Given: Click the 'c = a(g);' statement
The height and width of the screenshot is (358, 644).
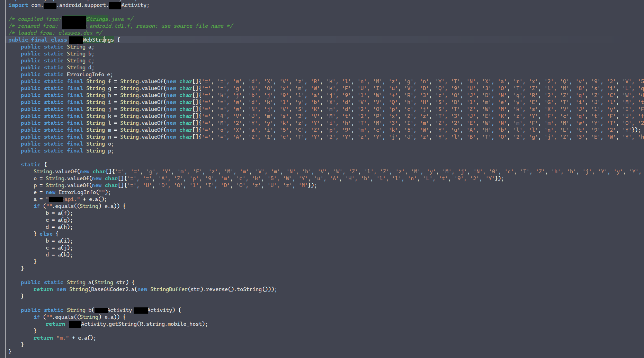Looking at the screenshot, I should click(x=59, y=220).
